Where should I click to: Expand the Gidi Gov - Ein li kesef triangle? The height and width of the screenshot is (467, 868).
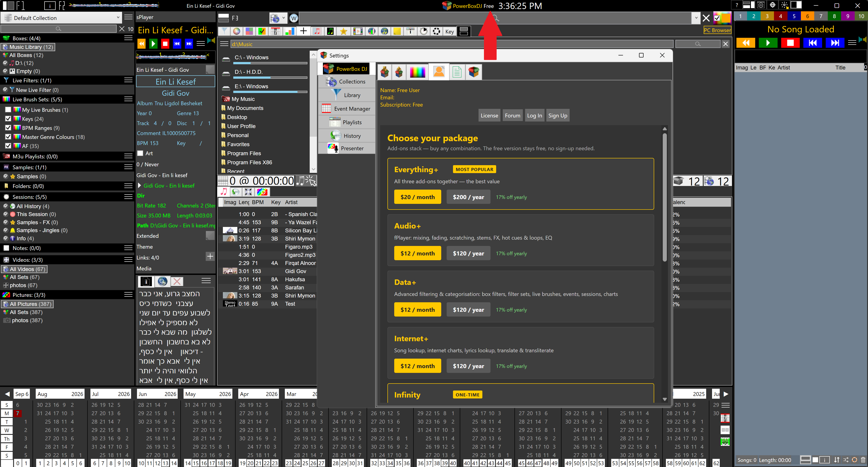point(139,186)
